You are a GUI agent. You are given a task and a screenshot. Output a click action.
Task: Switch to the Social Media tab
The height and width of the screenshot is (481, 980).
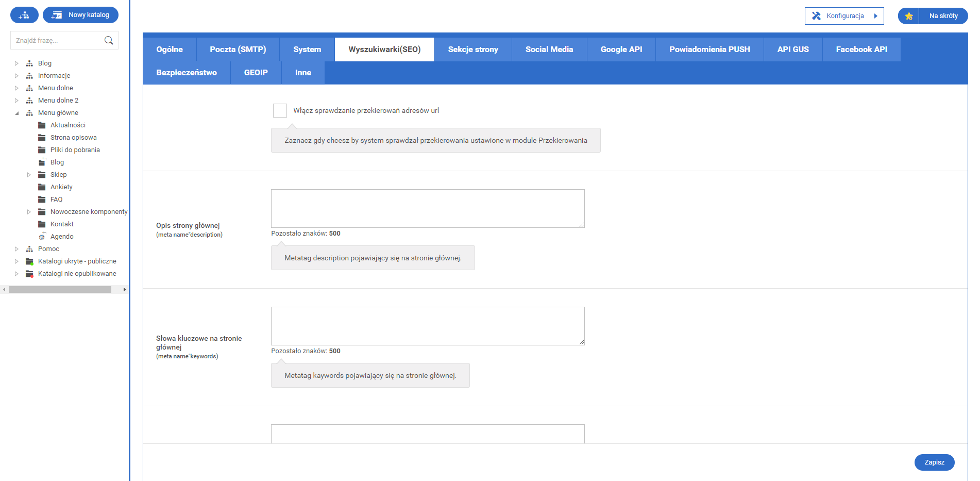coord(549,49)
